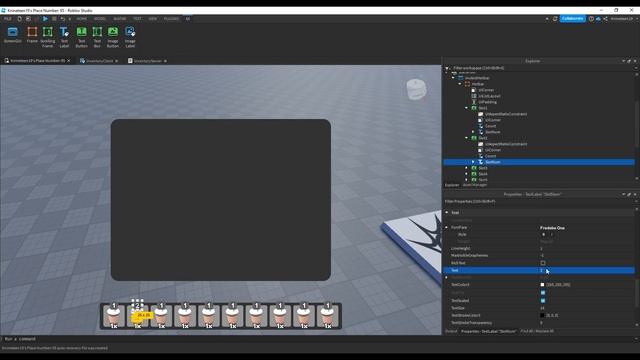This screenshot has height=360, width=640.
Task: Click the filter funnel icon in Explorer
Action: tap(447, 68)
